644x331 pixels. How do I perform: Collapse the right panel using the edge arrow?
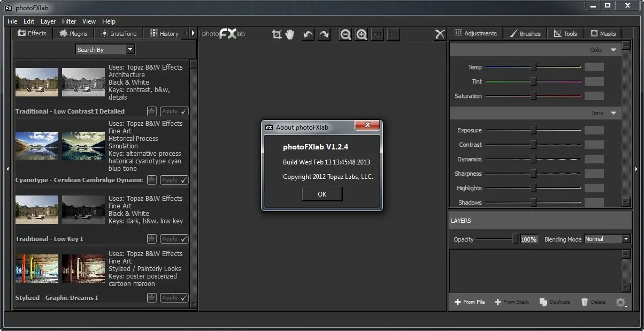tap(637, 169)
